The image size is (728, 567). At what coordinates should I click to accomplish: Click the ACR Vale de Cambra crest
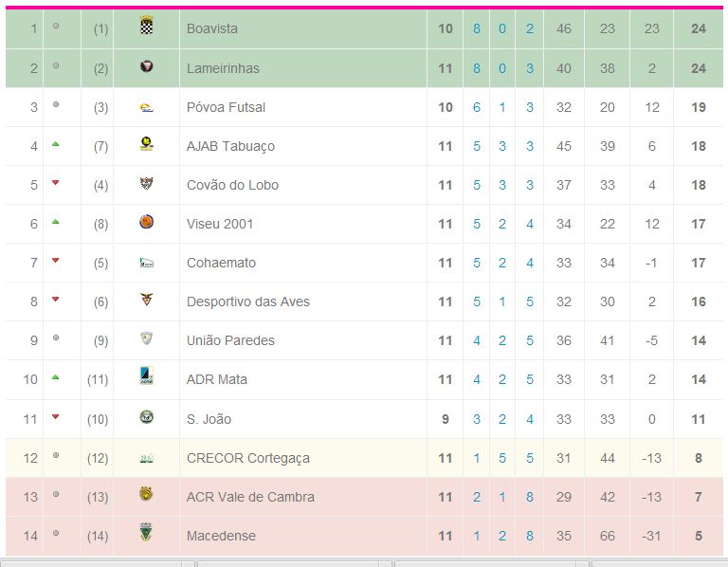[146, 495]
